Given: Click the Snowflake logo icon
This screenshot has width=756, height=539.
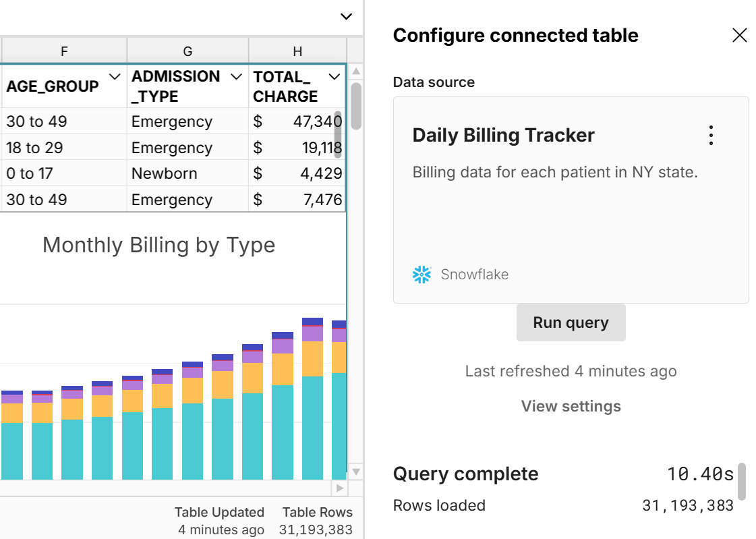Looking at the screenshot, I should pos(421,275).
